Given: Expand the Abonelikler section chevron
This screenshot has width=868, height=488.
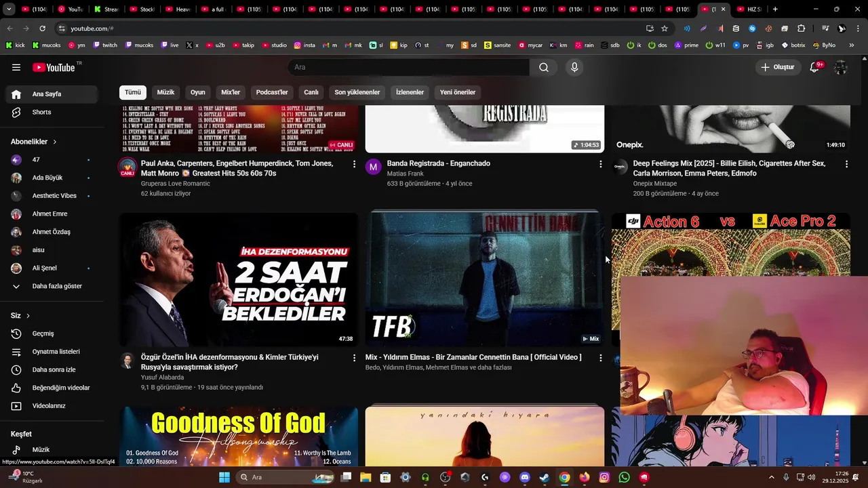Looking at the screenshot, I should click(54, 142).
